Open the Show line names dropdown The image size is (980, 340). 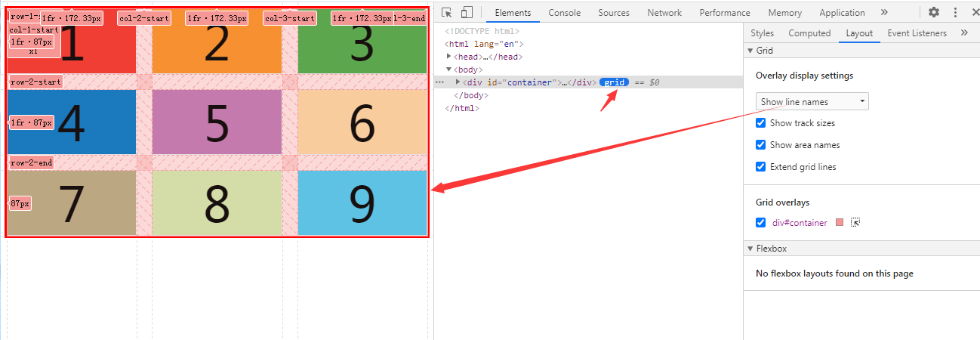pyautogui.click(x=812, y=102)
